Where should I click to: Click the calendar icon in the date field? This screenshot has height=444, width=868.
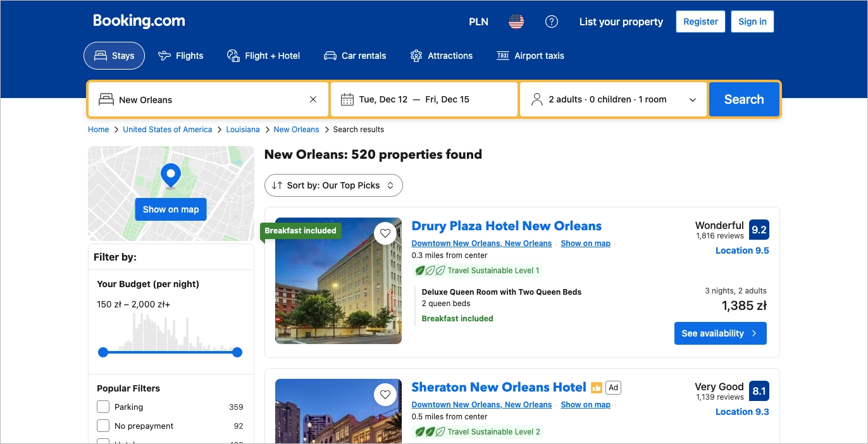pos(347,99)
